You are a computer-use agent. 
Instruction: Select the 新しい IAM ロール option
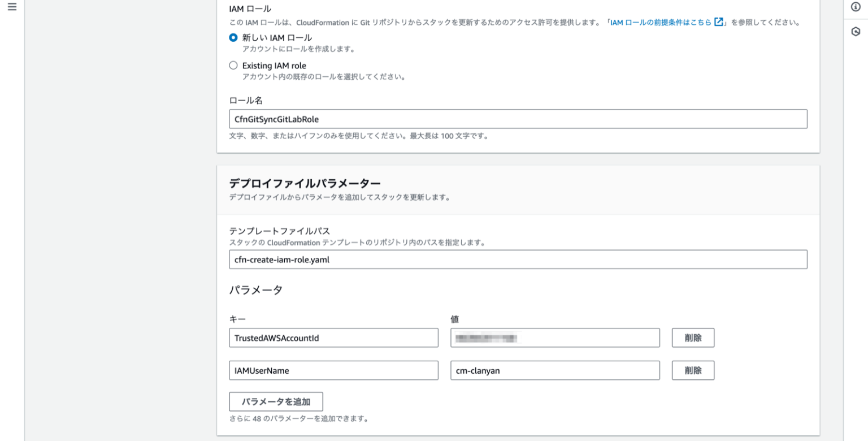[x=233, y=37]
